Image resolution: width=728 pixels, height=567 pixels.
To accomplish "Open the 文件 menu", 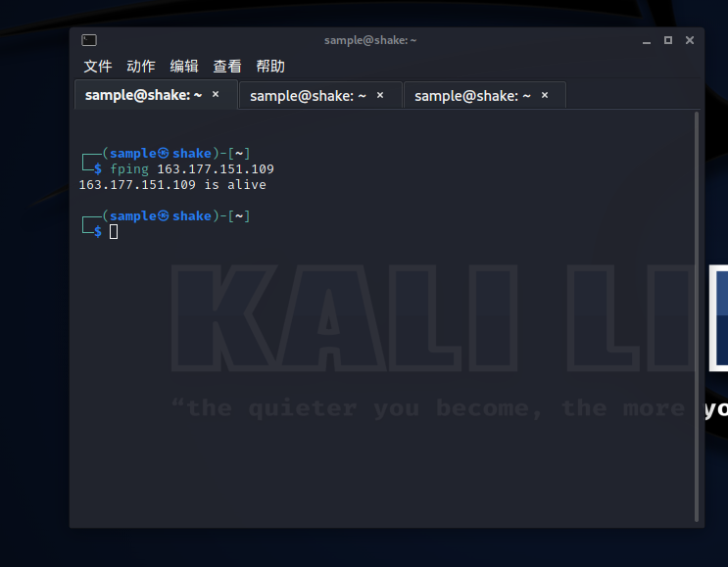I will tap(98, 67).
